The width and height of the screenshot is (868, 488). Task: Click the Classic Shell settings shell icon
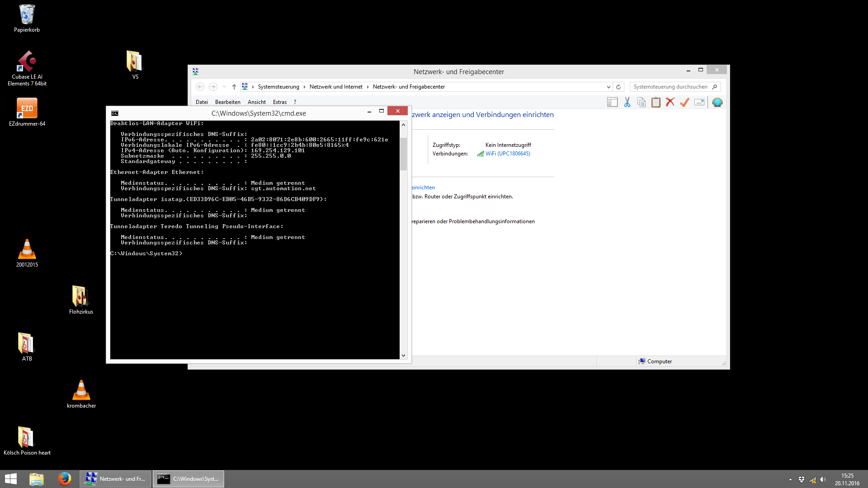(717, 103)
